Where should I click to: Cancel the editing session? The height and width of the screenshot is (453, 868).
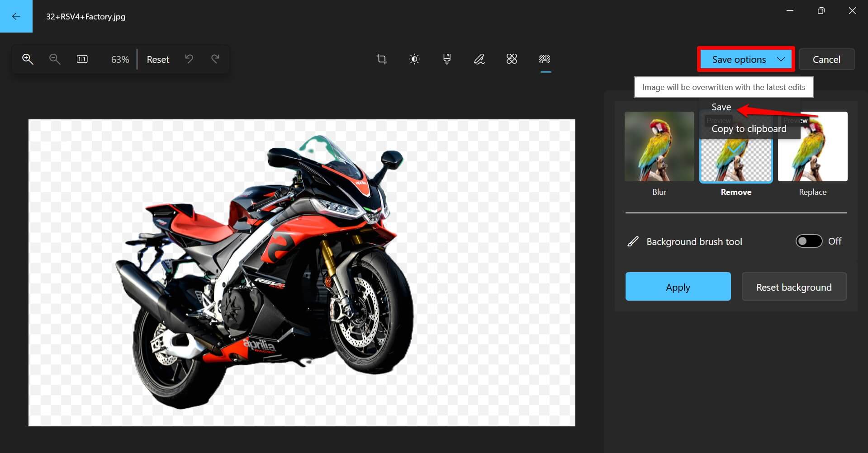[x=826, y=59]
